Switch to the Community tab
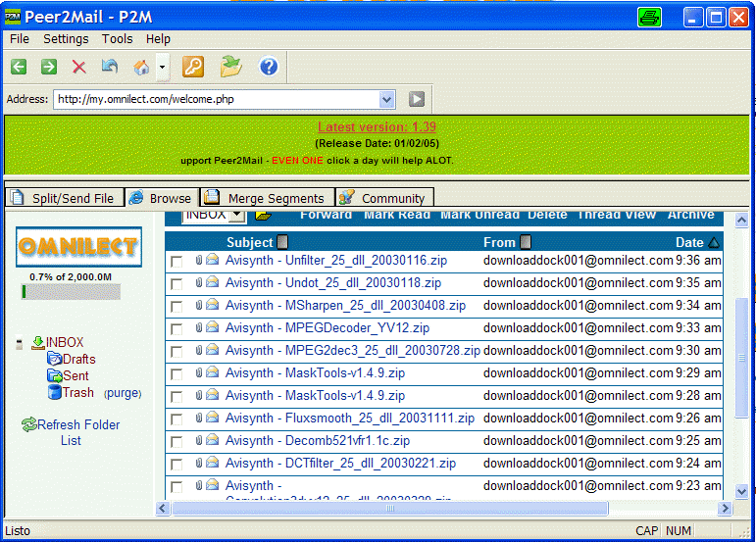The image size is (756, 542). tap(384, 198)
